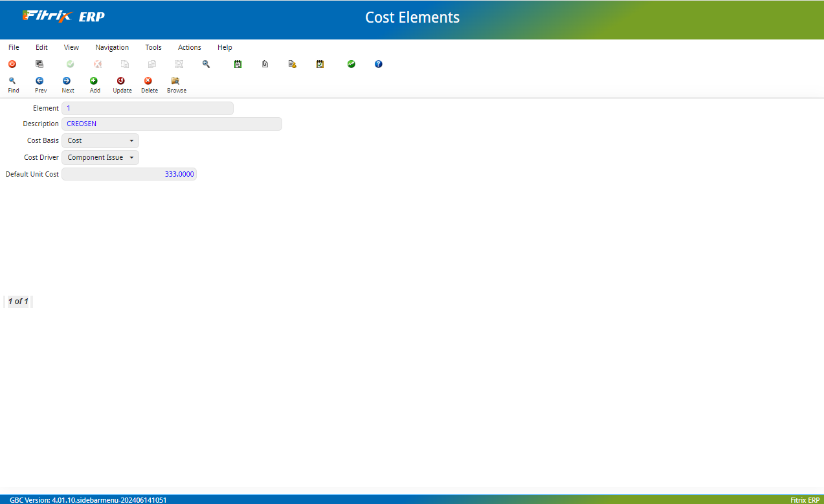Click the green notepad icon
This screenshot has width=824, height=504.
click(238, 64)
